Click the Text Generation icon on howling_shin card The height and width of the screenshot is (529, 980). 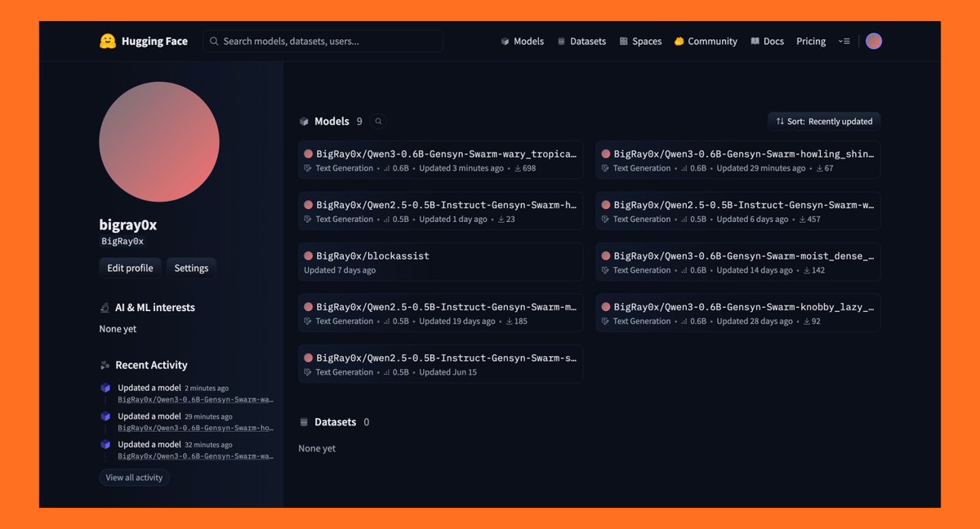tap(605, 168)
